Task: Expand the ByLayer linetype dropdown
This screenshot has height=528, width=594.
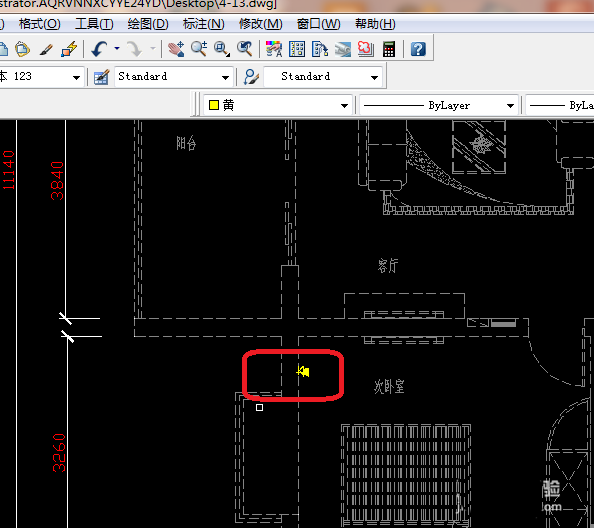Action: [438, 105]
